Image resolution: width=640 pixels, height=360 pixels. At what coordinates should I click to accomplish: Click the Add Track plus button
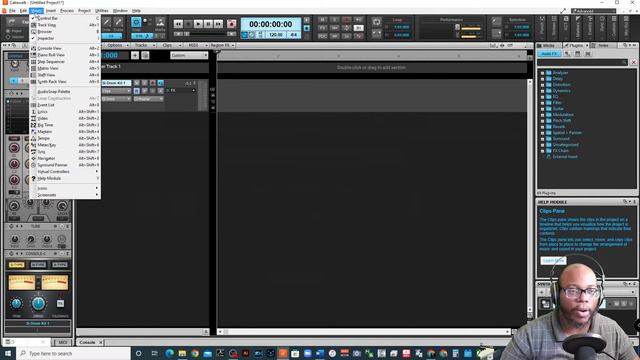pos(135,55)
